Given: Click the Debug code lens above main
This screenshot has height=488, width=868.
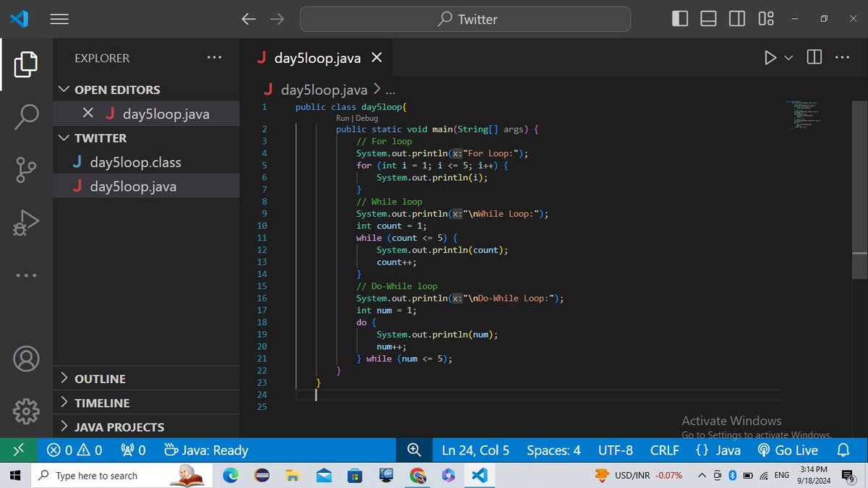Looking at the screenshot, I should click(367, 118).
